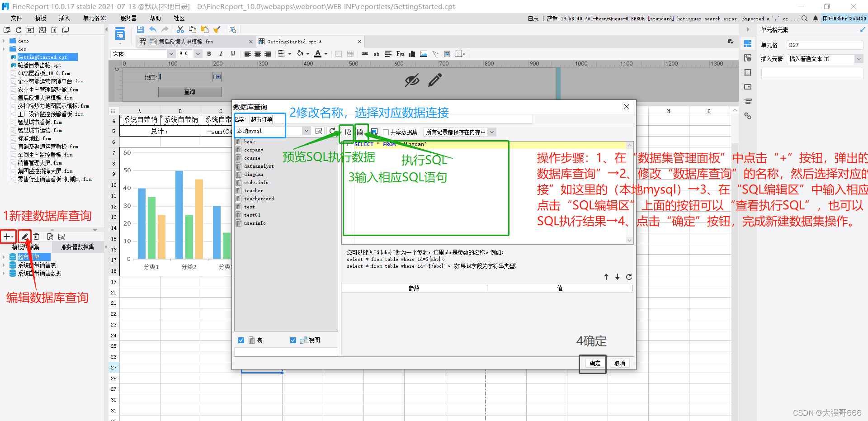The height and width of the screenshot is (421, 868).
Task: Select the dingdan table in the list
Action: pyautogui.click(x=254, y=174)
